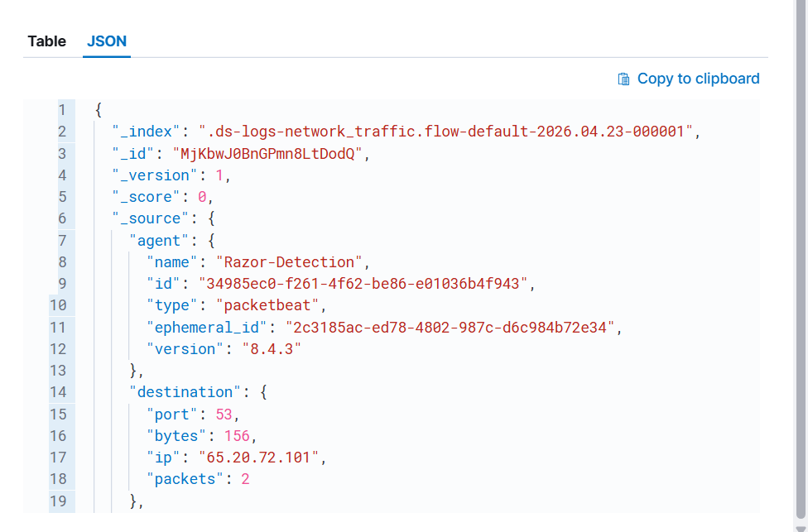808x532 pixels.
Task: Click the "agent" key in the JSON
Action: [x=159, y=241]
